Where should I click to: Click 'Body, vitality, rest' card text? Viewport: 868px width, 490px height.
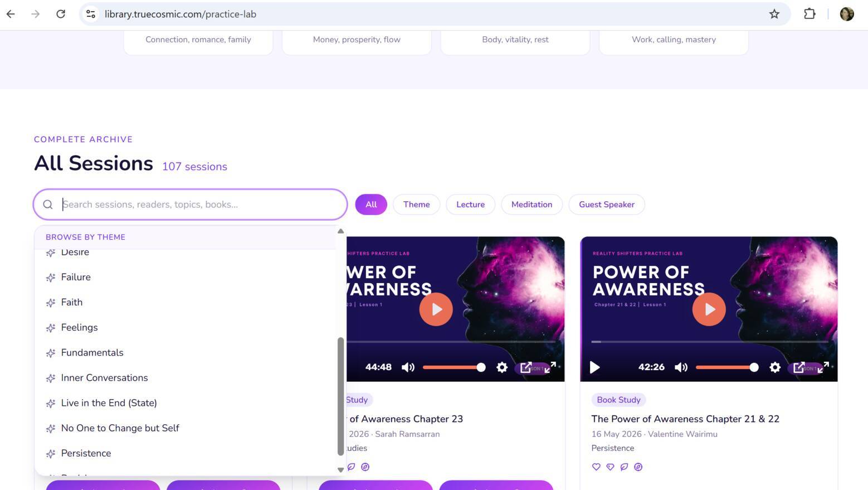(x=515, y=40)
